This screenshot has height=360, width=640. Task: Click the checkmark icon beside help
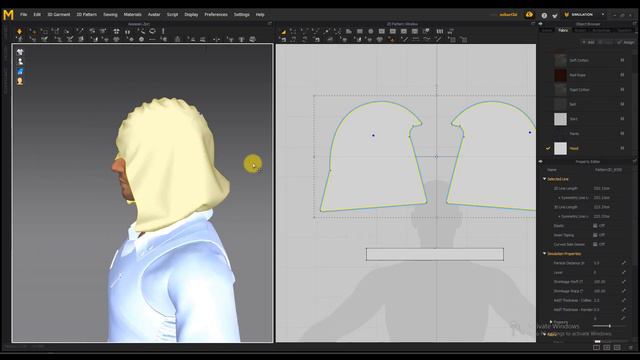coord(555,15)
